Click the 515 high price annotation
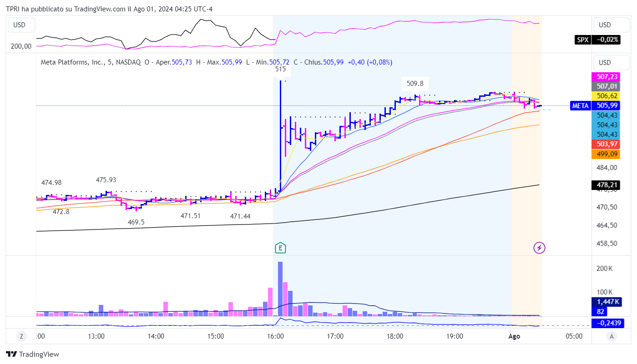Screen dimensions: 637x364 (x=281, y=70)
